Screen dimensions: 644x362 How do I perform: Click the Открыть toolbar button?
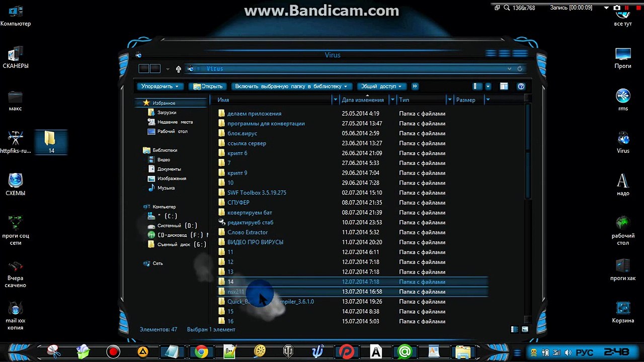click(208, 86)
